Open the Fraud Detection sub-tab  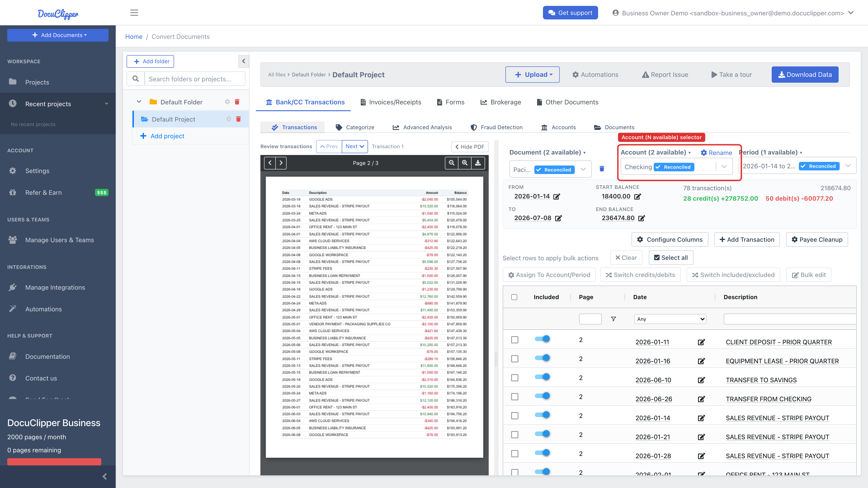[x=496, y=127]
